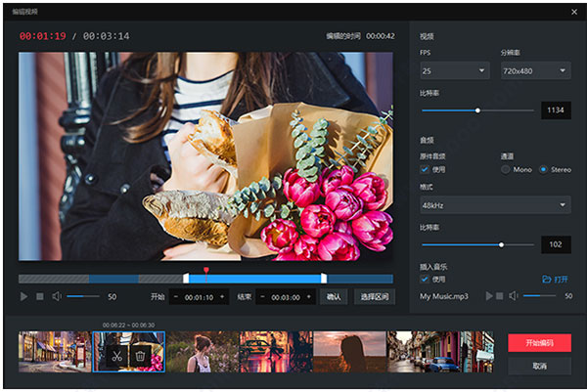
Task: Click the select range button
Action: tap(375, 297)
